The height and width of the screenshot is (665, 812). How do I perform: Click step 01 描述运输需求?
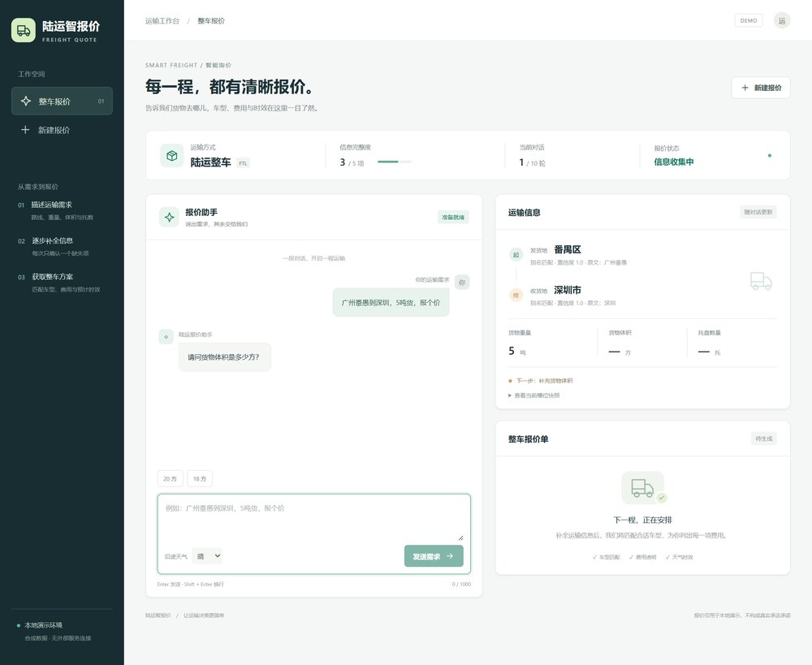pos(56,210)
